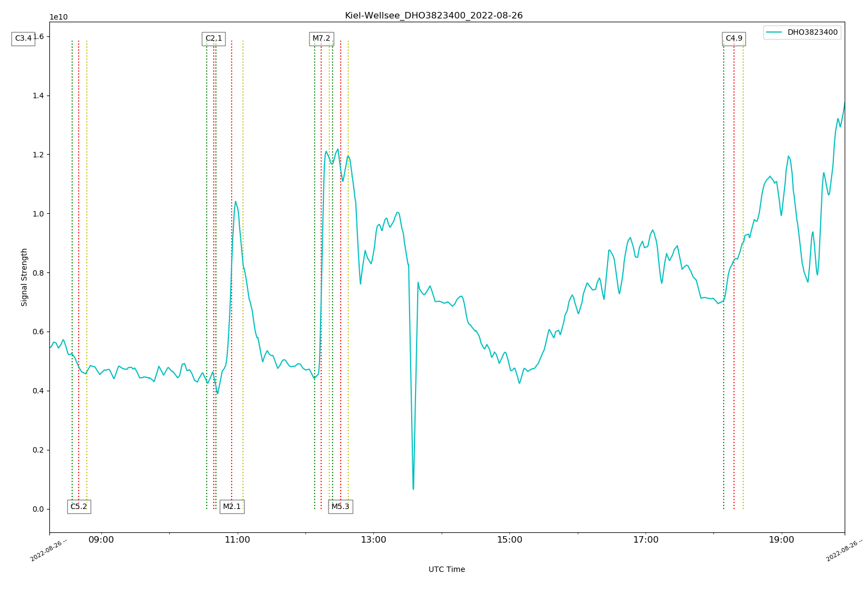The width and height of the screenshot is (868, 598).
Task: Select the 0.2 y-axis tick value
Action: click(x=38, y=450)
